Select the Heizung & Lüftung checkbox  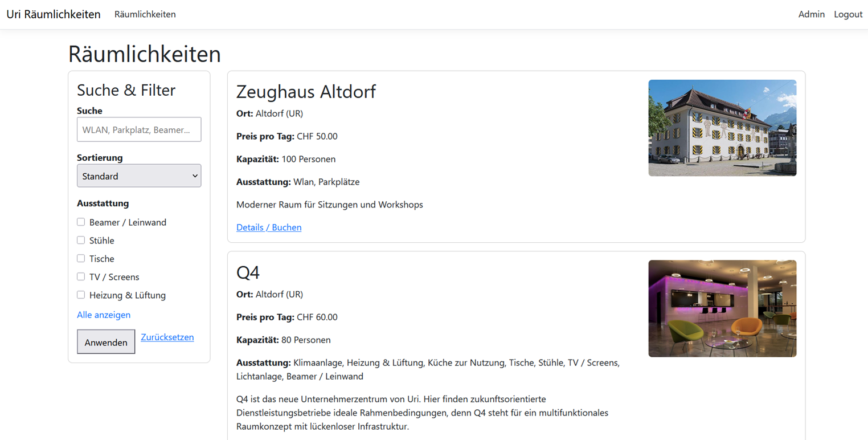pyautogui.click(x=81, y=295)
